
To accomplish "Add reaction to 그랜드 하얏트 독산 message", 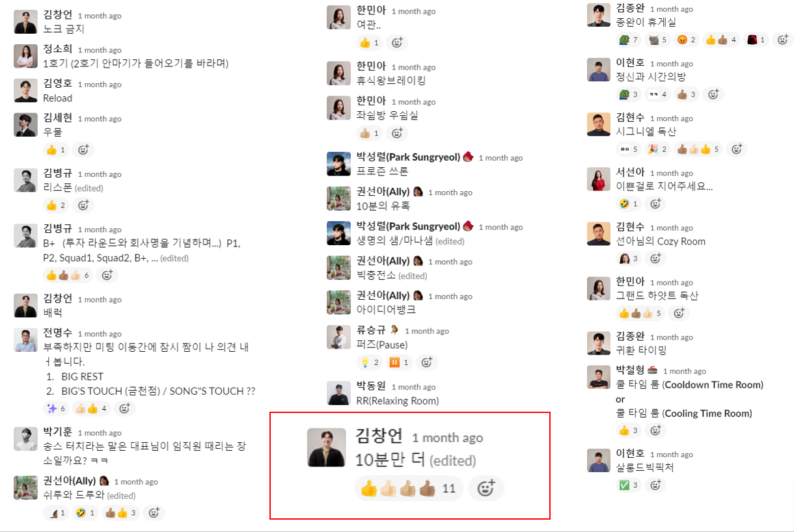I will (679, 313).
